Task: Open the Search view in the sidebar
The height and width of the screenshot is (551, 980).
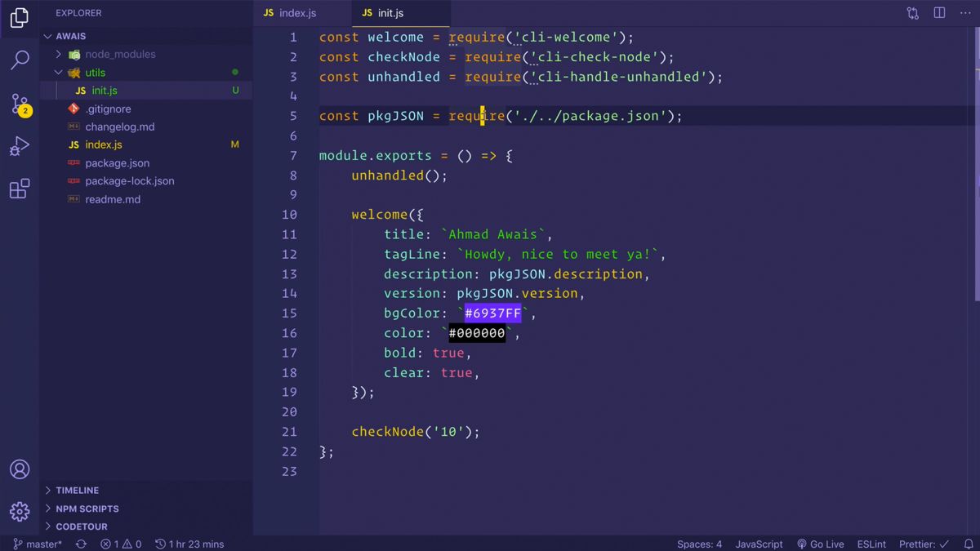Action: (x=20, y=60)
